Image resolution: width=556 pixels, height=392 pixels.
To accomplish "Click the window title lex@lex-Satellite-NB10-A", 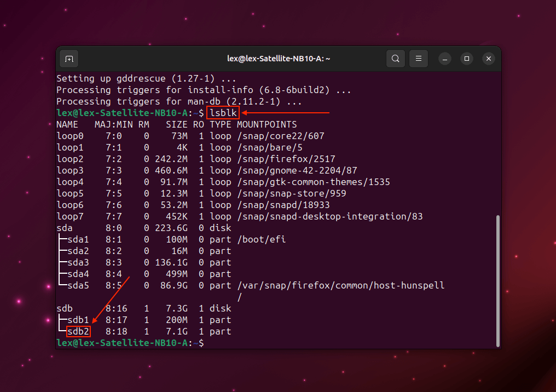I will click(x=279, y=59).
